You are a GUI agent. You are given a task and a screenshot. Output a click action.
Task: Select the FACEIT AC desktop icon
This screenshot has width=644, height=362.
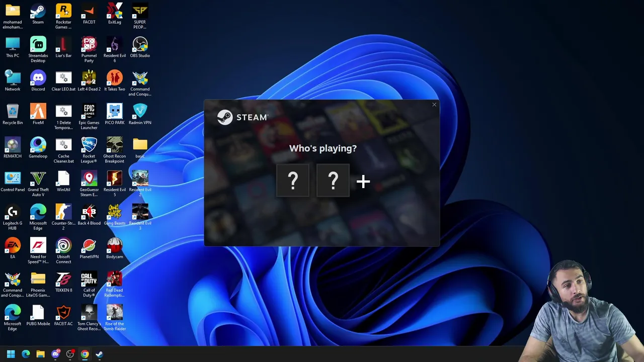coord(63,316)
